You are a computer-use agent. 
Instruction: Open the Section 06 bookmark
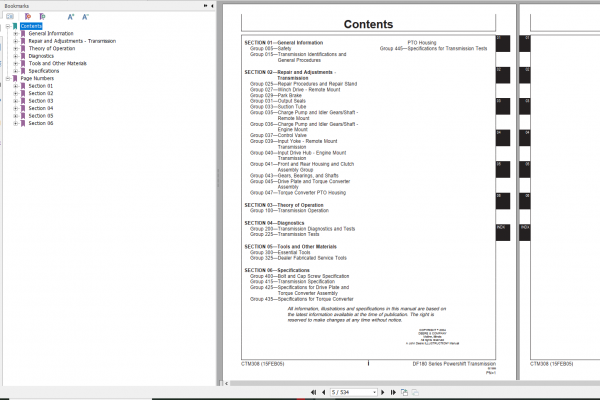[41, 123]
